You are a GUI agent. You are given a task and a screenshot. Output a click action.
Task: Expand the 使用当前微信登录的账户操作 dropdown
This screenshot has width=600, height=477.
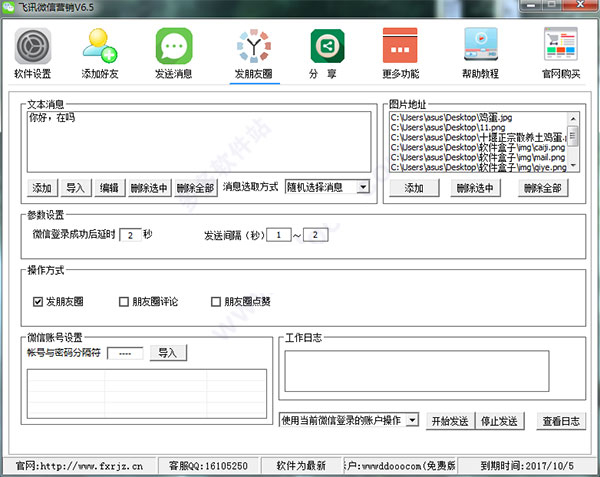(412, 420)
